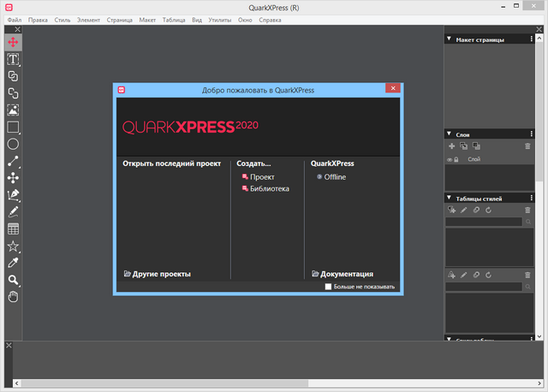Image resolution: width=548 pixels, height=392 pixels.
Task: Select the Oval Box tool
Action: [13, 144]
